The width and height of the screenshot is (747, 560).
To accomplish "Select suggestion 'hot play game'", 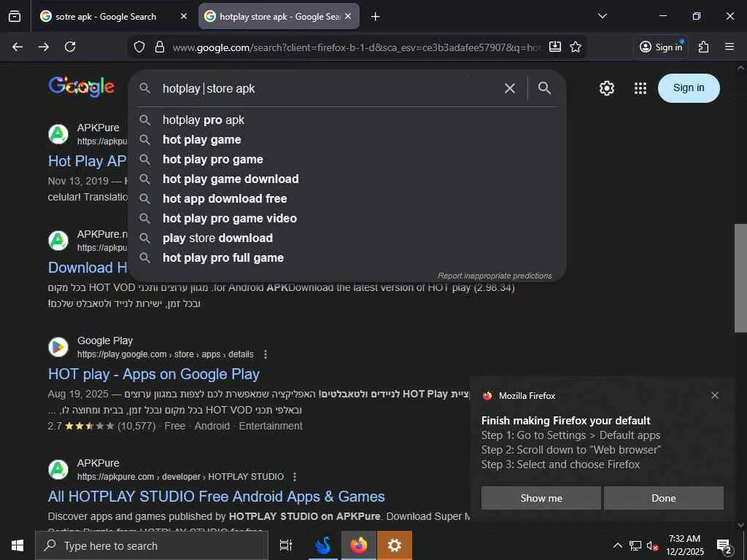I will click(x=347, y=139).
